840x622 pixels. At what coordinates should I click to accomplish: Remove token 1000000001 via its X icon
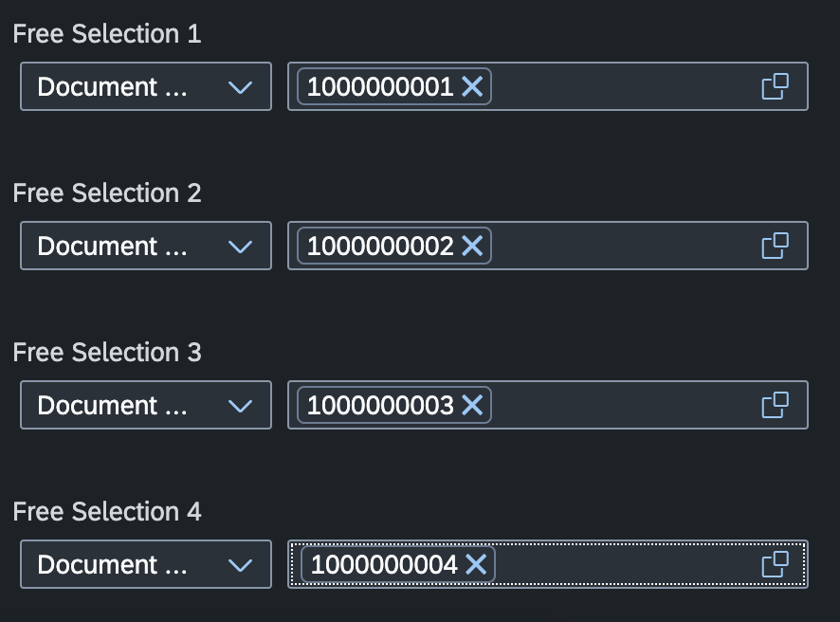472,86
